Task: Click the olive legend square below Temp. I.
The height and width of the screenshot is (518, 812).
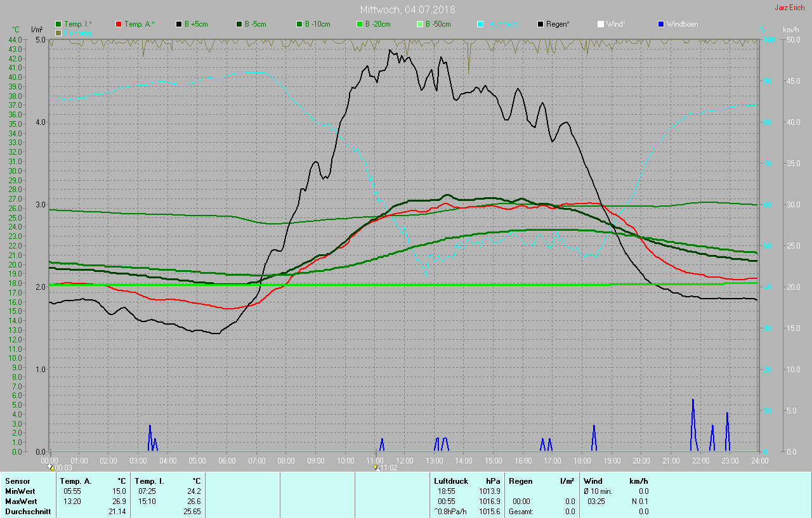Action: point(58,32)
